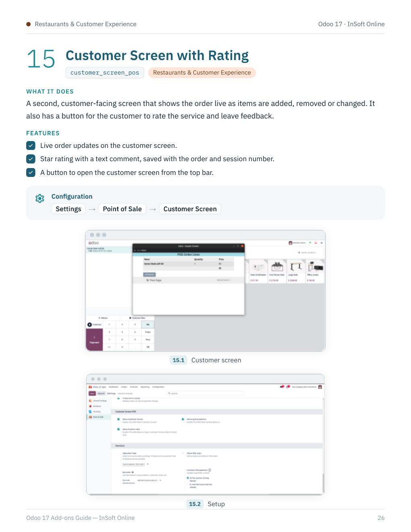Click the Restaurants & Customer Experience category pill
411x532 pixels.
point(202,73)
